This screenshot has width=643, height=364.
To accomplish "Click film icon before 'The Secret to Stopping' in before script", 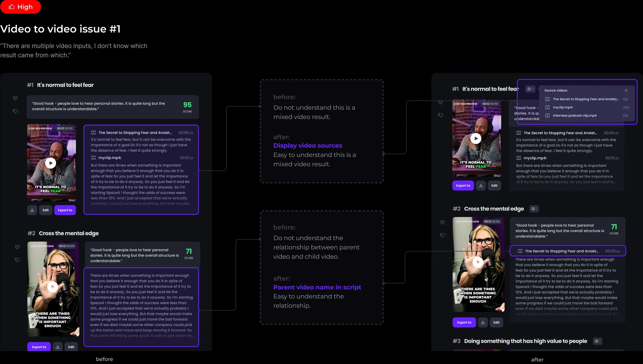I will (93, 133).
